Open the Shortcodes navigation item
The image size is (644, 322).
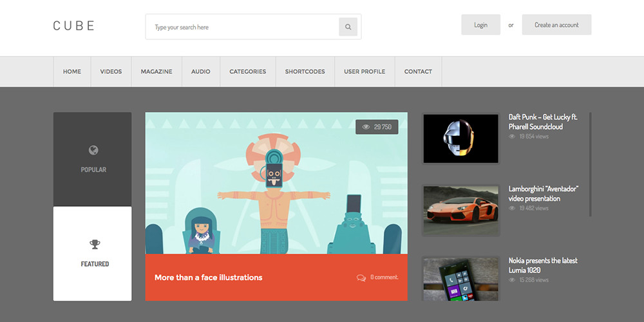click(x=305, y=71)
